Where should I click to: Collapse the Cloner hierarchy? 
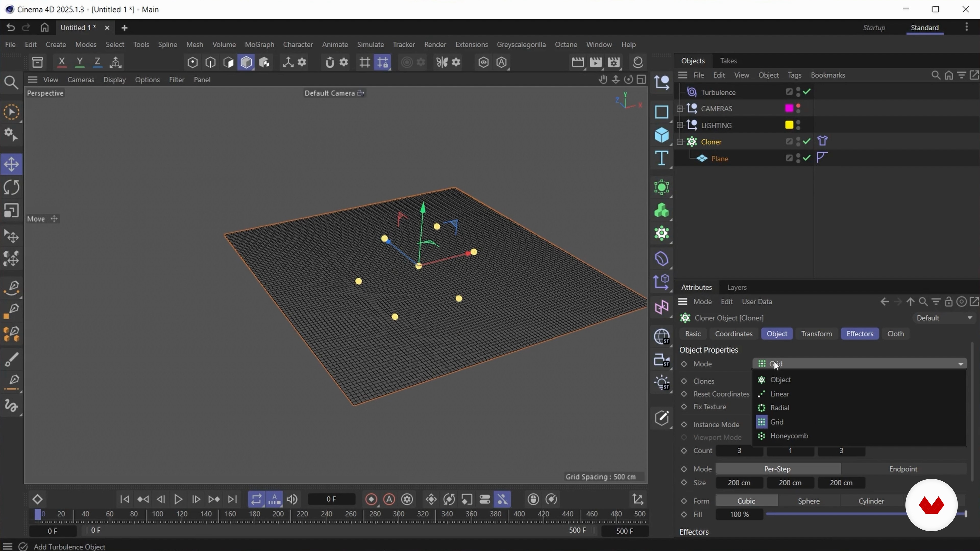[x=680, y=142]
